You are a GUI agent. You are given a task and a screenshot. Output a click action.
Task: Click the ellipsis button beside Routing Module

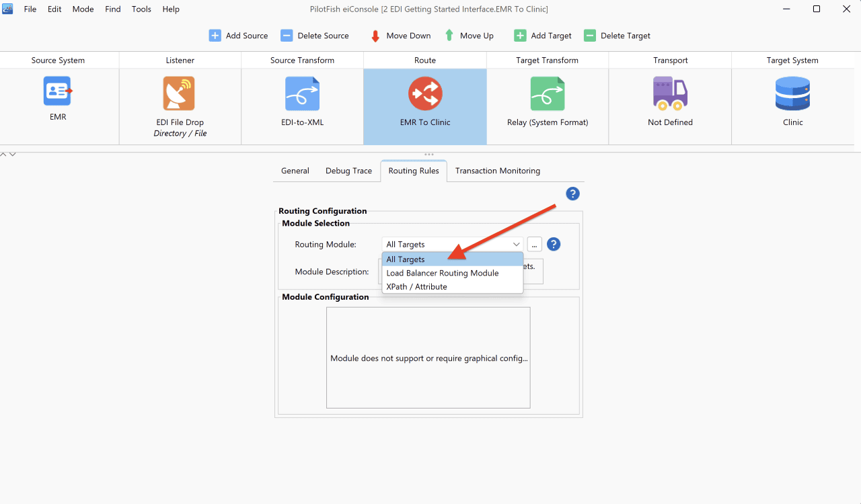click(x=535, y=245)
